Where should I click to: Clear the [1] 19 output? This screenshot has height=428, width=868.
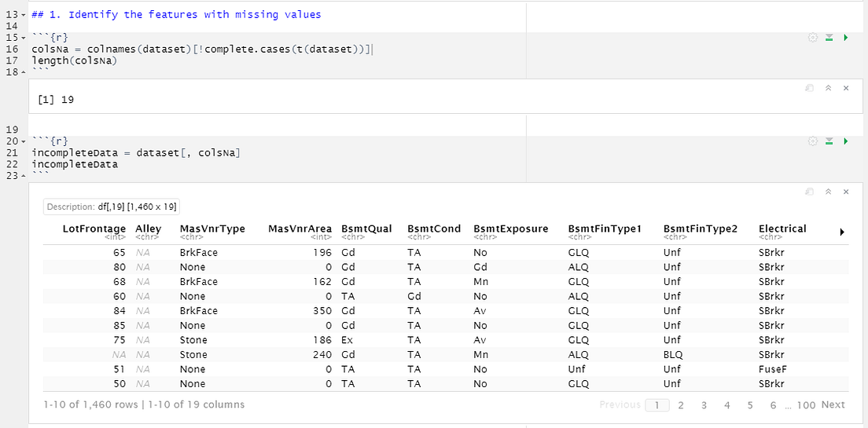(846, 88)
